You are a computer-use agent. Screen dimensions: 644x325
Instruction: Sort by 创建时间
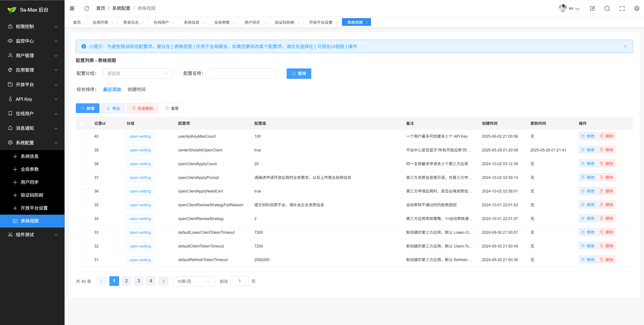[137, 90]
